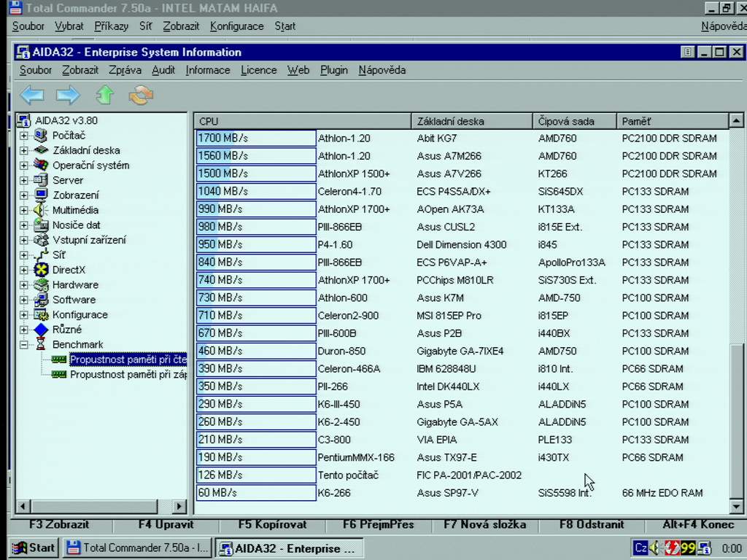Click the memory chip icon for reading benchmark
This screenshot has height=560, width=747.
(58, 359)
